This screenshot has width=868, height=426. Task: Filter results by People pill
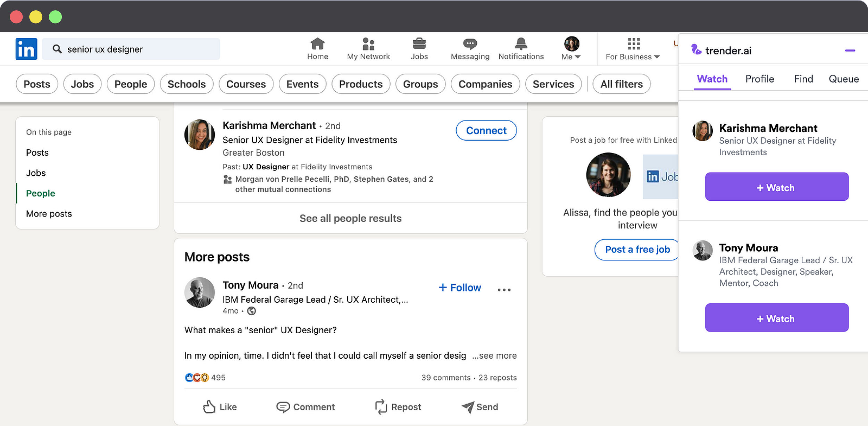131,84
